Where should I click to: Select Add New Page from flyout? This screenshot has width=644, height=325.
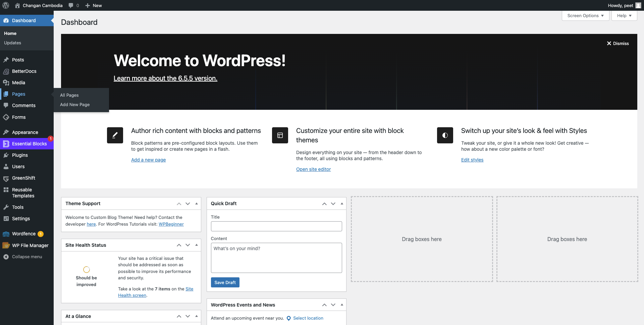(75, 105)
